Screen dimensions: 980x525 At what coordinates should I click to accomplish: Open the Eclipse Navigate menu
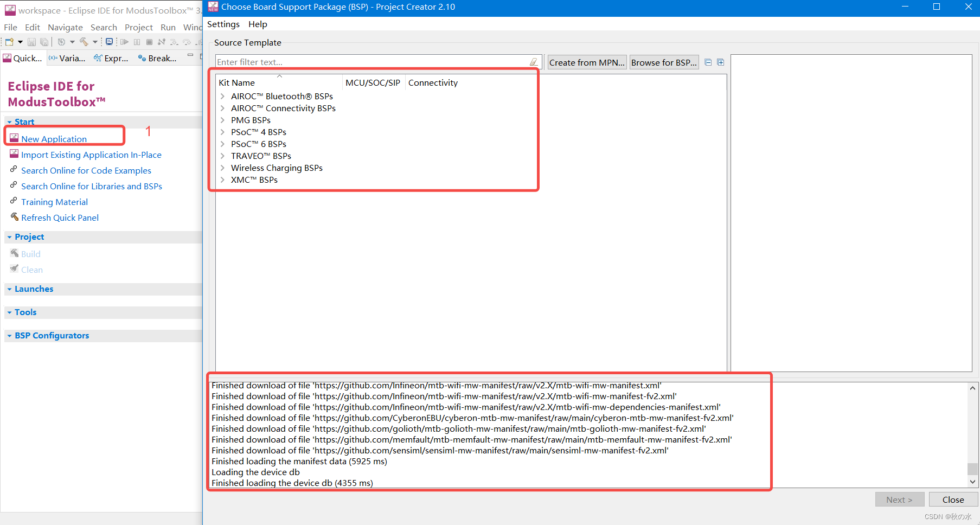coord(65,27)
